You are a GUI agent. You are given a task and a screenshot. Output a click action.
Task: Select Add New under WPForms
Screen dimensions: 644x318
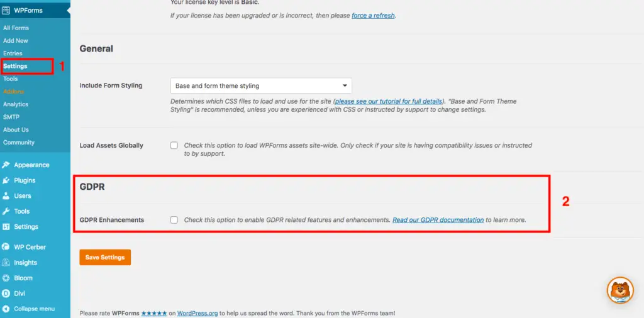tap(16, 41)
